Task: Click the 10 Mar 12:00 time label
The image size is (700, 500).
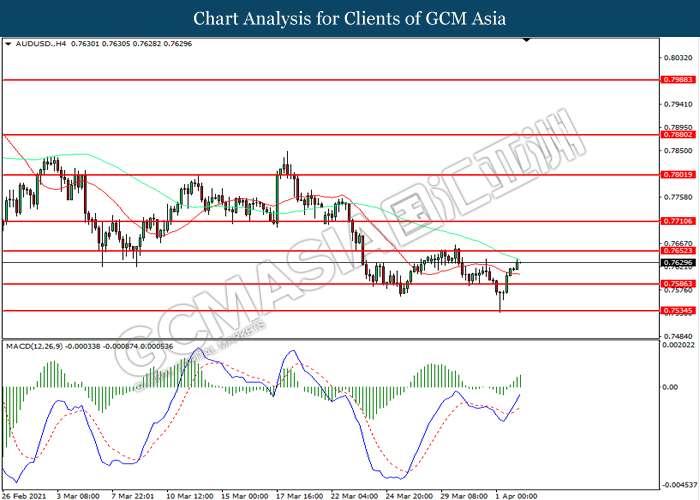Action: (189, 496)
